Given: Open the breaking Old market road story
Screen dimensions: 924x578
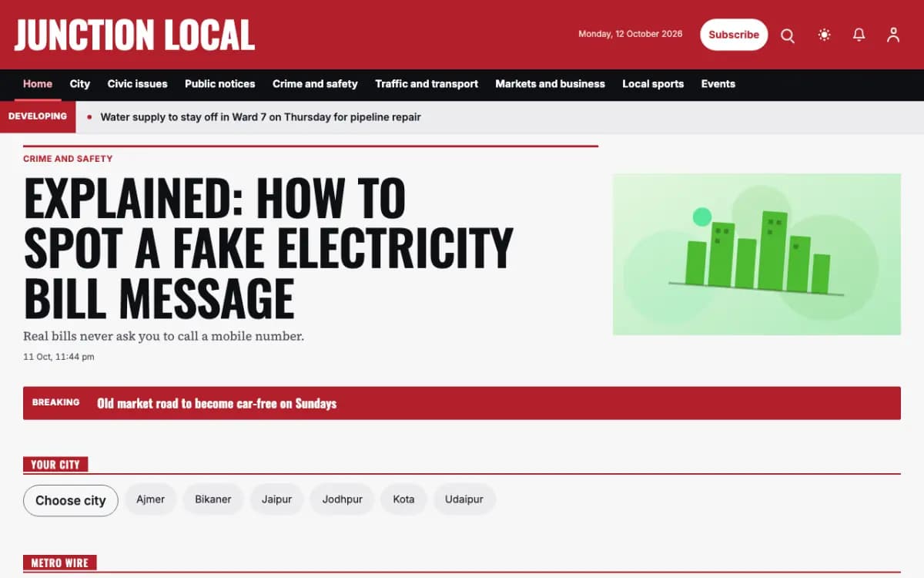Looking at the screenshot, I should point(217,403).
